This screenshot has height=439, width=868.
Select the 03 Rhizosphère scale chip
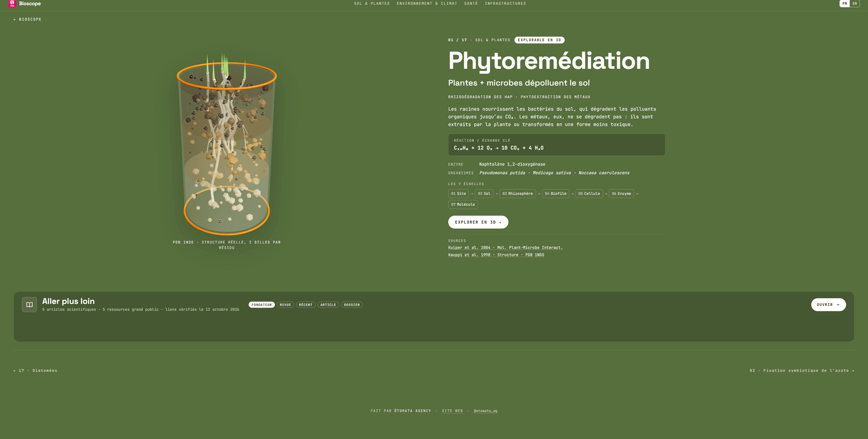pyautogui.click(x=517, y=194)
